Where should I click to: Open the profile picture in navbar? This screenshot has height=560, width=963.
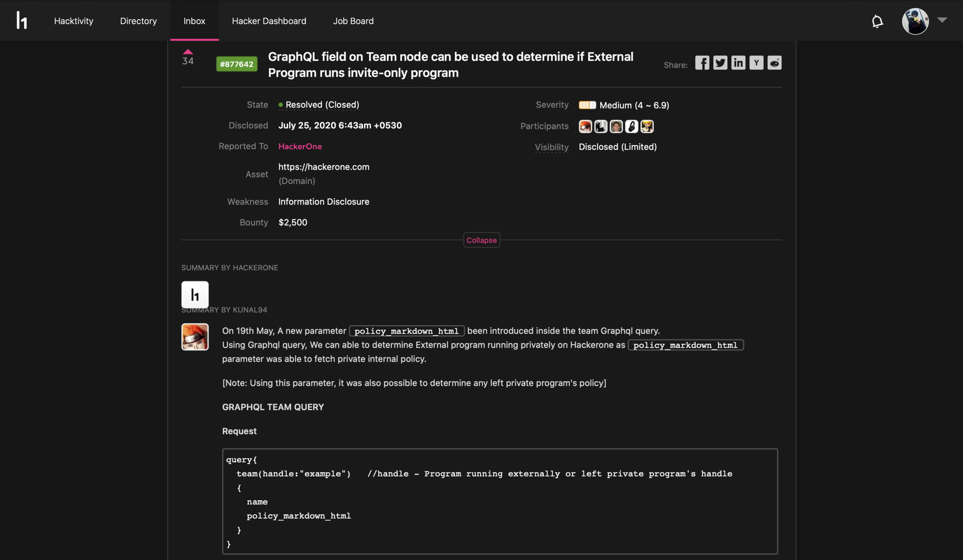pos(915,21)
